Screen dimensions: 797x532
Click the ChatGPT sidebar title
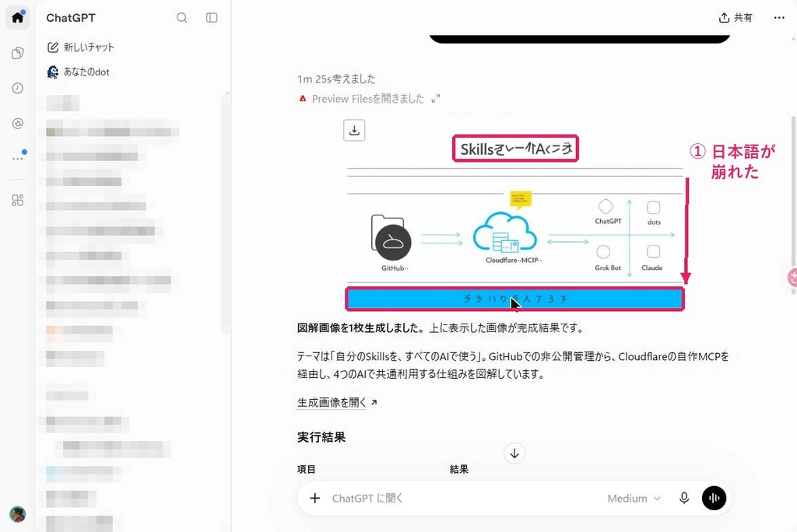[x=71, y=18]
